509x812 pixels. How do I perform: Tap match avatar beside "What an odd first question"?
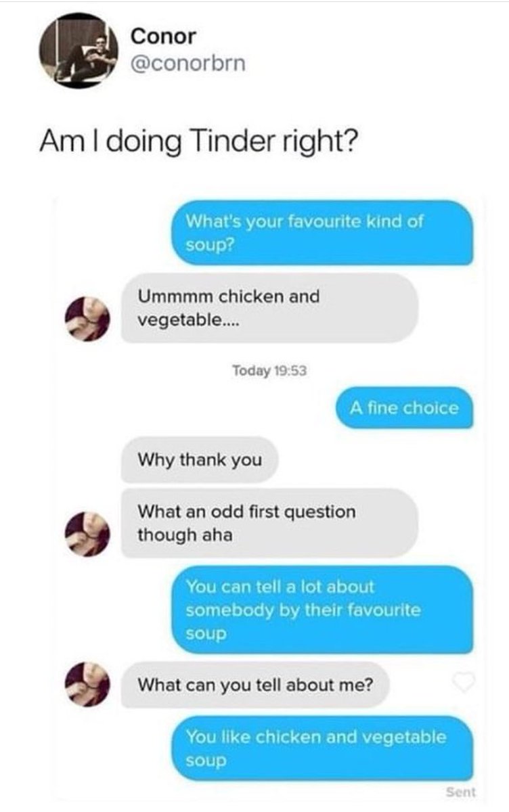pyautogui.click(x=88, y=534)
